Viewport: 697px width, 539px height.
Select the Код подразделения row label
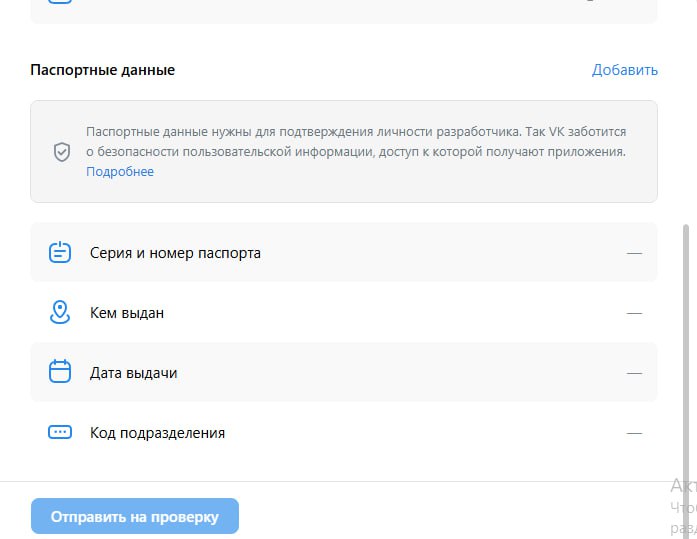[x=157, y=433]
